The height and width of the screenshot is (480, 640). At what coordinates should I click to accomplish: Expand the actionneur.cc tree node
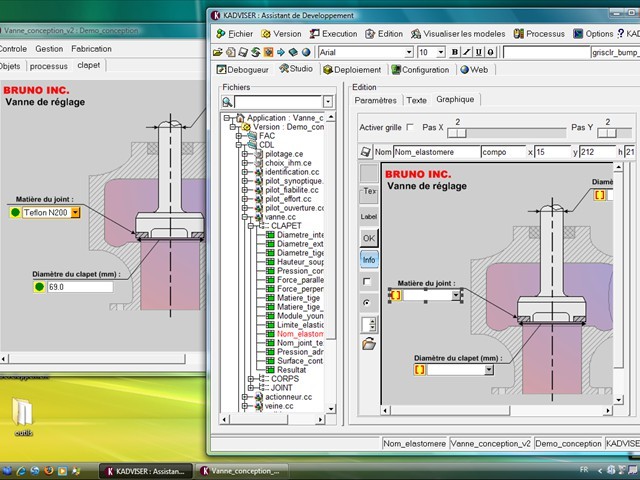tap(245, 397)
